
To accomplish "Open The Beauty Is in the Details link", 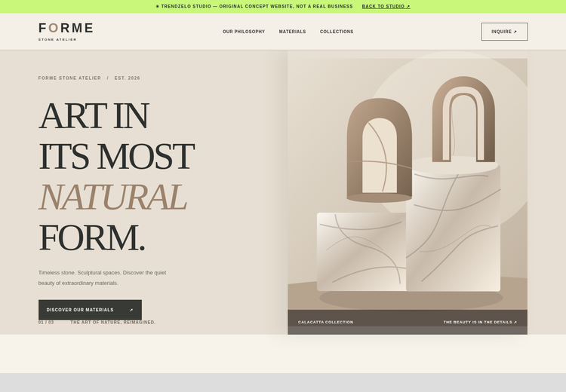I will (480, 322).
